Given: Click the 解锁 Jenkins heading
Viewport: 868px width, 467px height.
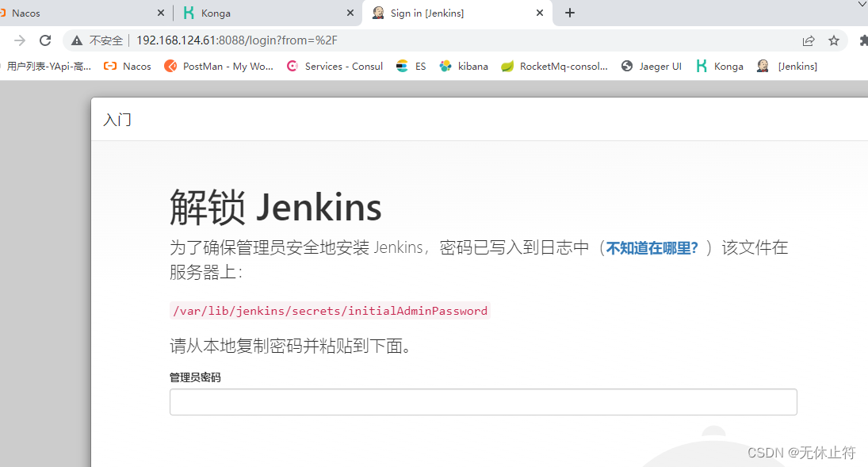Looking at the screenshot, I should pos(276,208).
